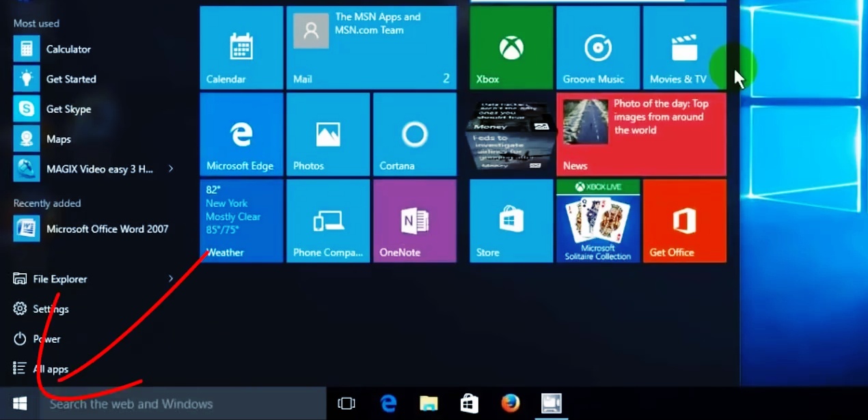Open the Phone Companion tile

coord(328,221)
